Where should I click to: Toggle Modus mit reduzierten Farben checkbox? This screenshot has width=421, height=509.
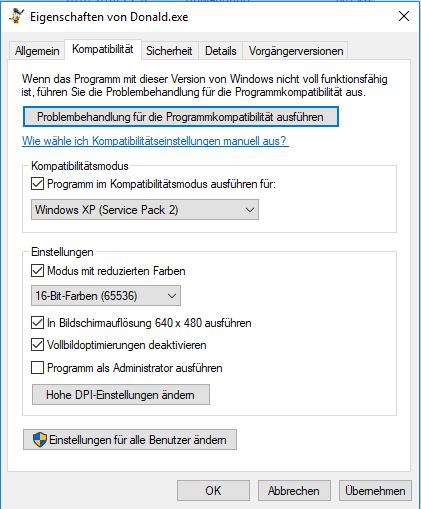point(37,271)
